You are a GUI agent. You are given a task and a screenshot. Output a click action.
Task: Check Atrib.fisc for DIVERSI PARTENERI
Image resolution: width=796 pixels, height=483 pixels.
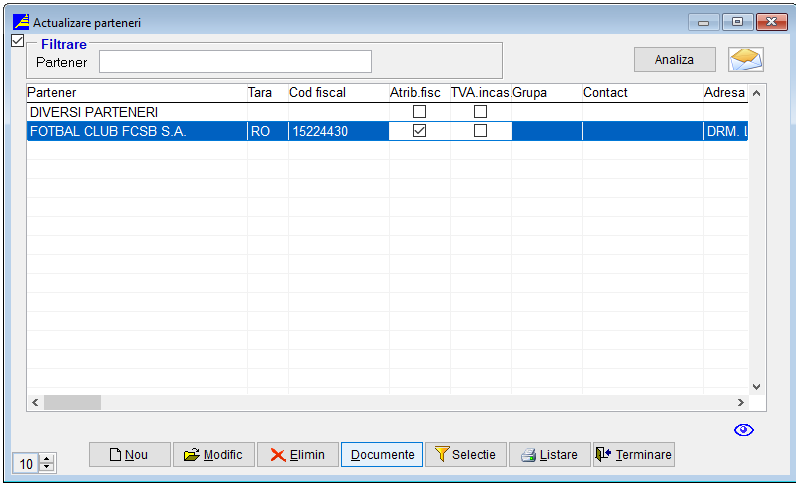click(x=420, y=112)
